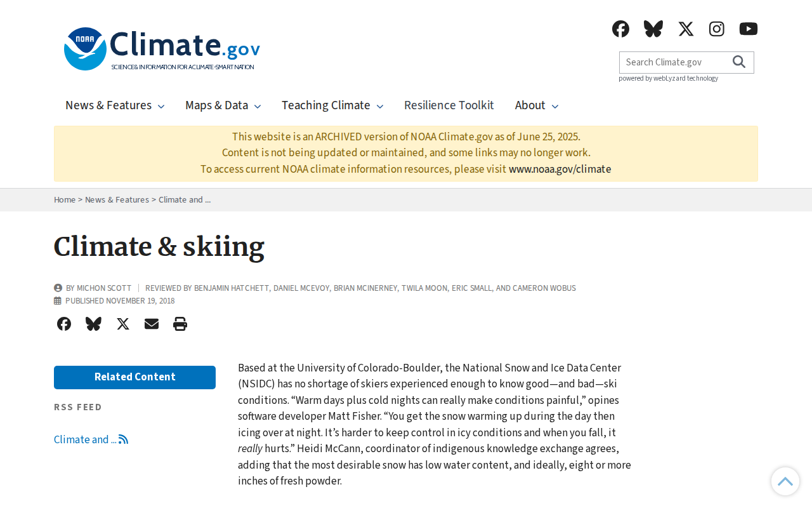Share article on Facebook below byline
Screen dimensions: 812x508
click(64, 324)
